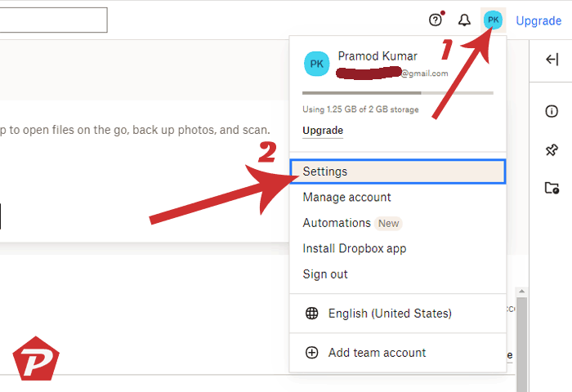This screenshot has width=572, height=392.
Task: Click the vertical scrollbar up arrow
Action: click(x=521, y=292)
